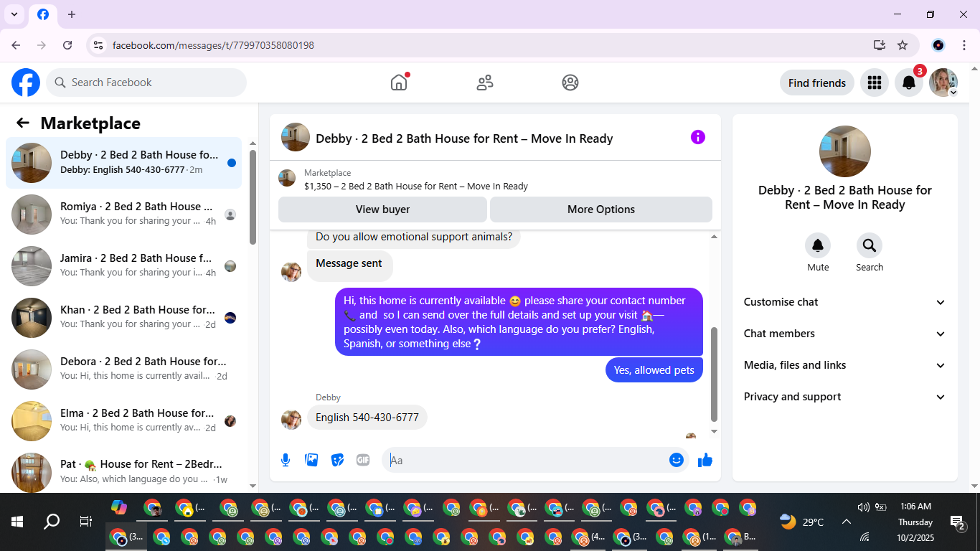Click the conversation list scrollbar

[x=253, y=197]
